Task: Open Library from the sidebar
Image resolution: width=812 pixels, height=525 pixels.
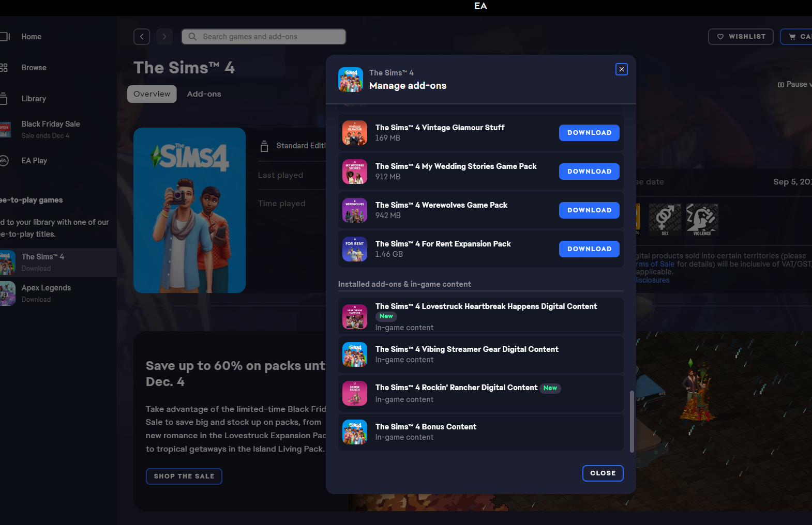Action: click(x=34, y=99)
